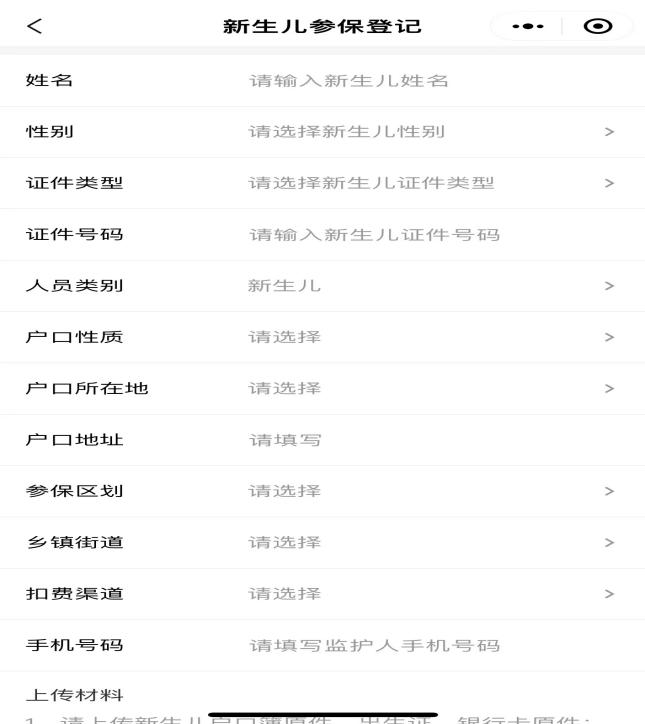Tap the 上传材料 section heading

[x=61, y=696]
